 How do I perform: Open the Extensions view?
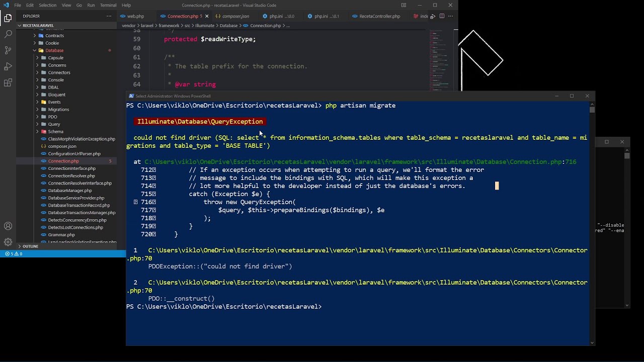8,83
